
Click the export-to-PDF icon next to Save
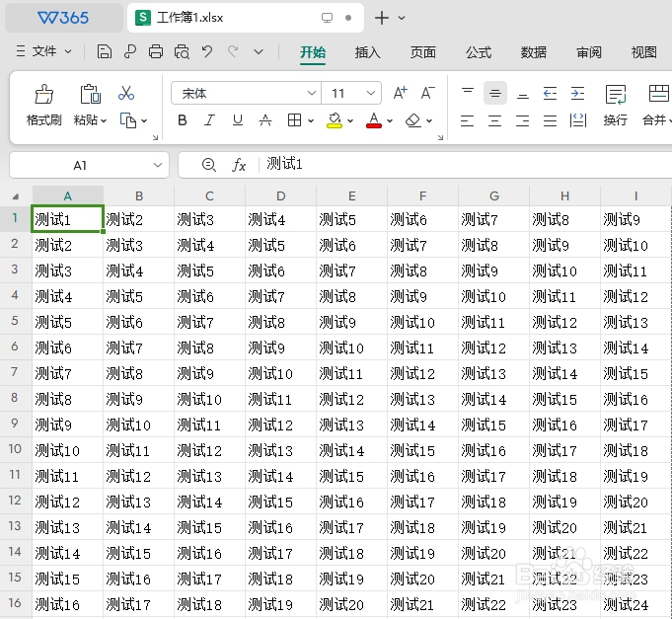pos(130,52)
